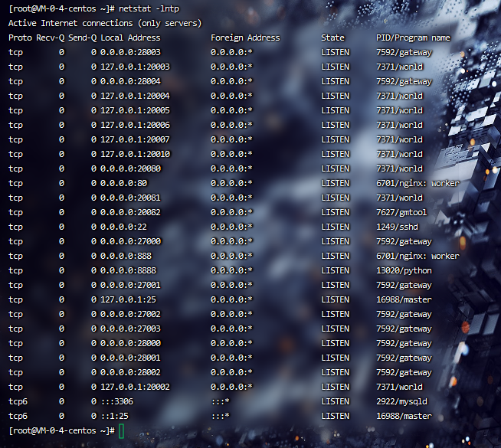This screenshot has height=448, width=501.
Task: Click the green cursor at bottom prompt
Action: (121, 431)
